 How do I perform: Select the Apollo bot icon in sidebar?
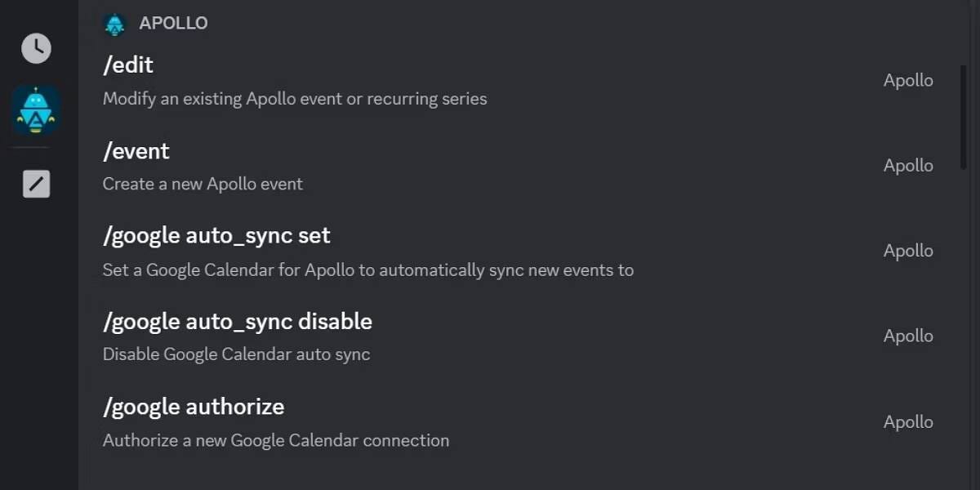coord(36,109)
